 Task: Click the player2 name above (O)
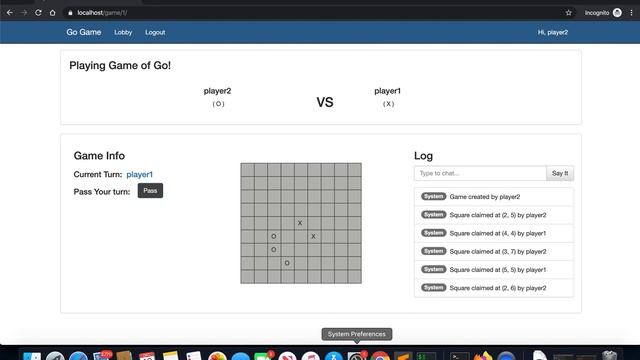click(218, 91)
